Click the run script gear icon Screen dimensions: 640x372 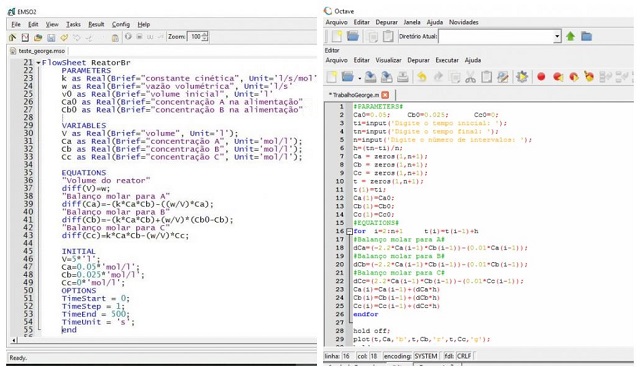(522, 76)
